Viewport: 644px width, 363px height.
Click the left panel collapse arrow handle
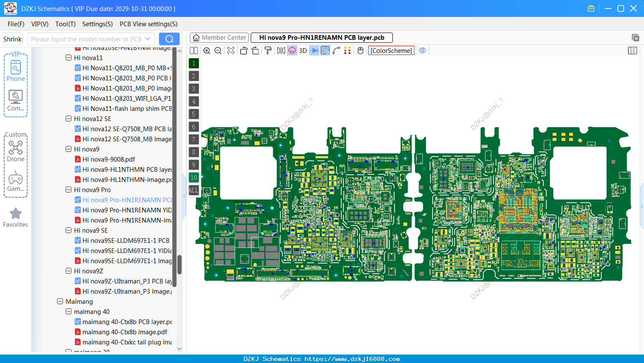pos(184,196)
